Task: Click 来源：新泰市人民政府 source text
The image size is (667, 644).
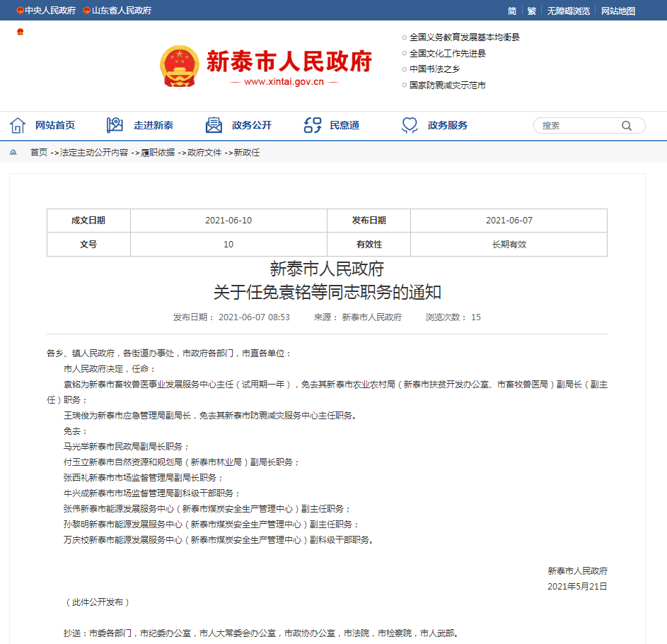Action: click(358, 317)
